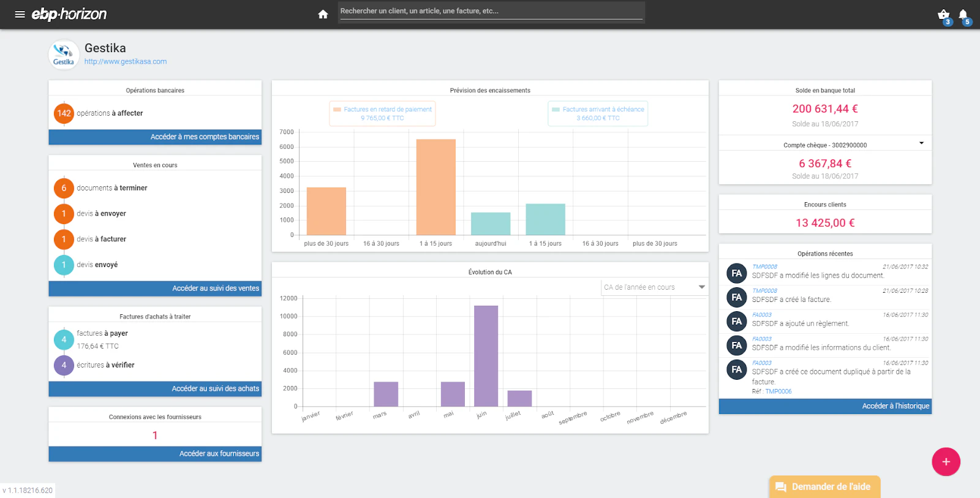The image size is (980, 498).
Task: Open the gestikasa.com website link
Action: 126,62
